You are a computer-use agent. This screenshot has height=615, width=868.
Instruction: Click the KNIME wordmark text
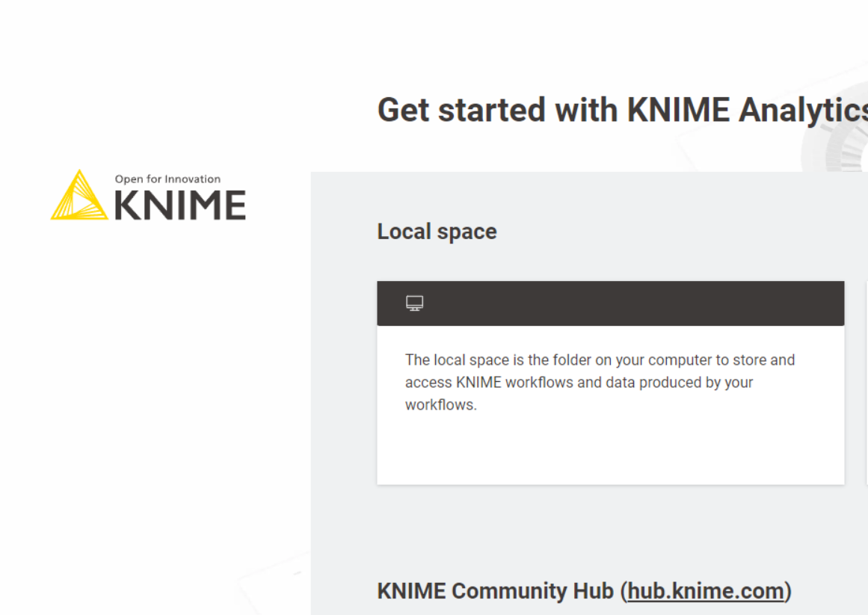(180, 205)
